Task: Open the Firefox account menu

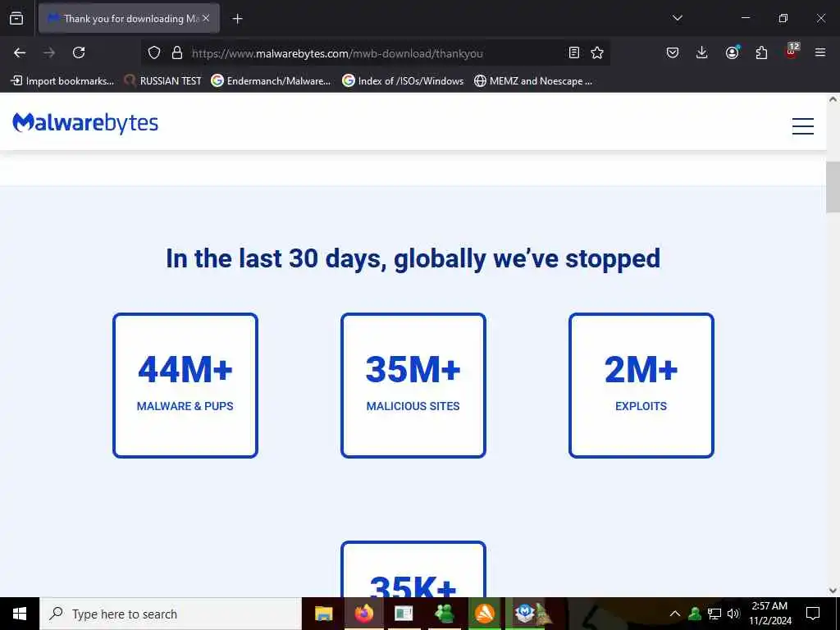Action: (x=732, y=52)
